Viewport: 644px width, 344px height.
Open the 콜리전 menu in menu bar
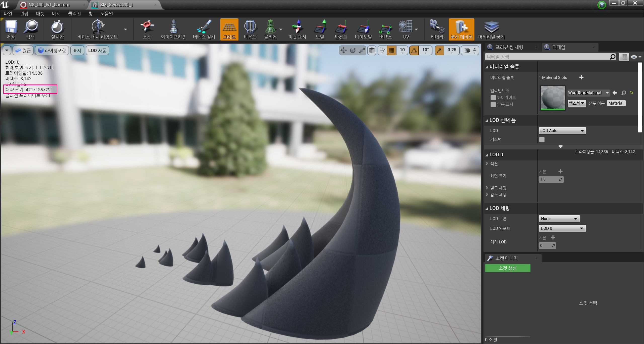[x=74, y=14]
